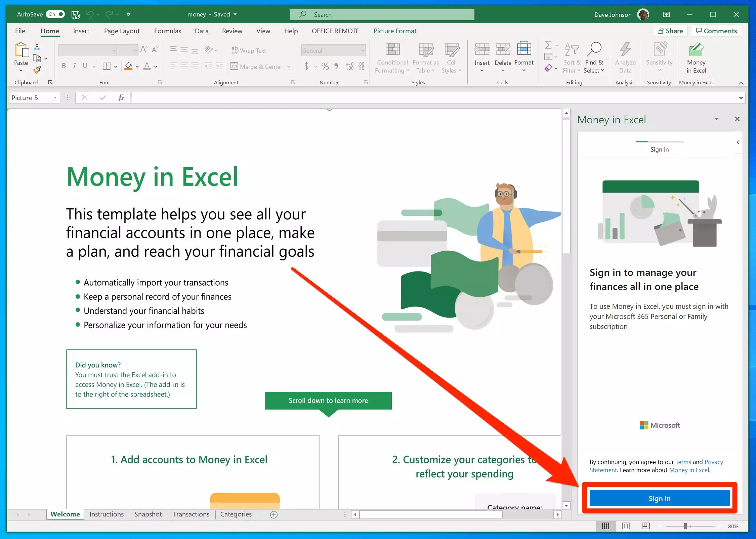Click the Percent Style icon
The height and width of the screenshot is (539, 756).
[325, 66]
